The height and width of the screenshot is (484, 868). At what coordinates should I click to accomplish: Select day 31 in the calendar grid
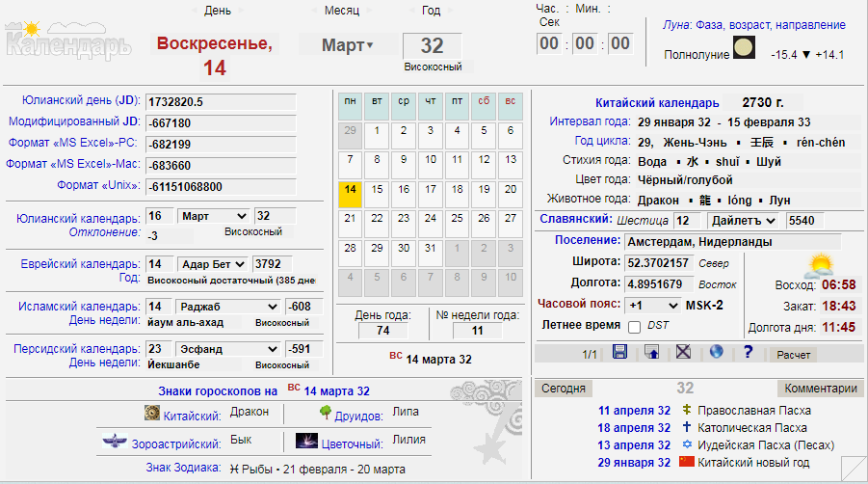coord(430,253)
